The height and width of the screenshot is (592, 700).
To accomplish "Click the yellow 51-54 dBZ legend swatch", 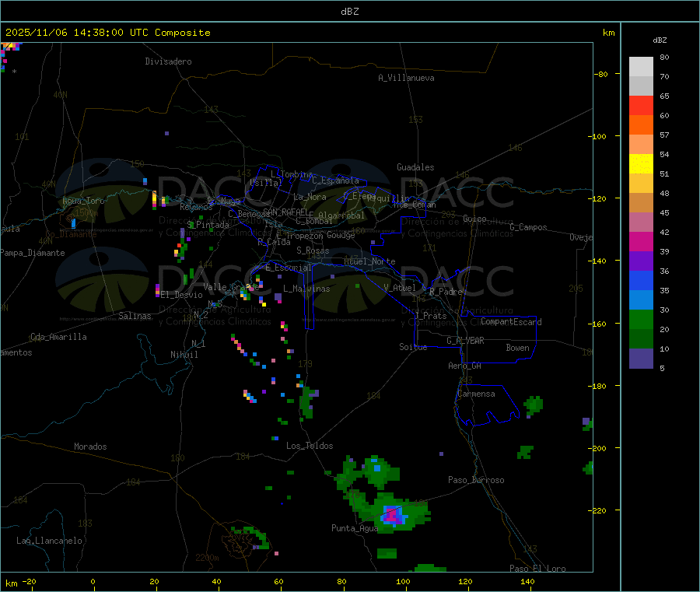I will 641,164.
